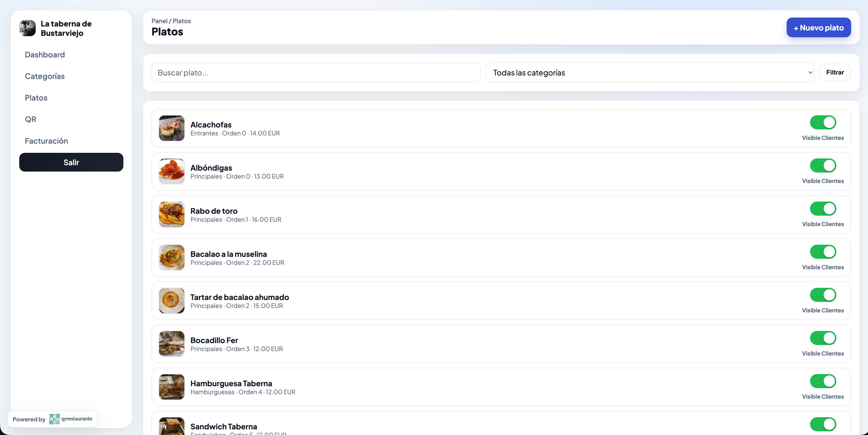Focus the Buscar plato search field
The image size is (868, 435).
[x=316, y=73]
